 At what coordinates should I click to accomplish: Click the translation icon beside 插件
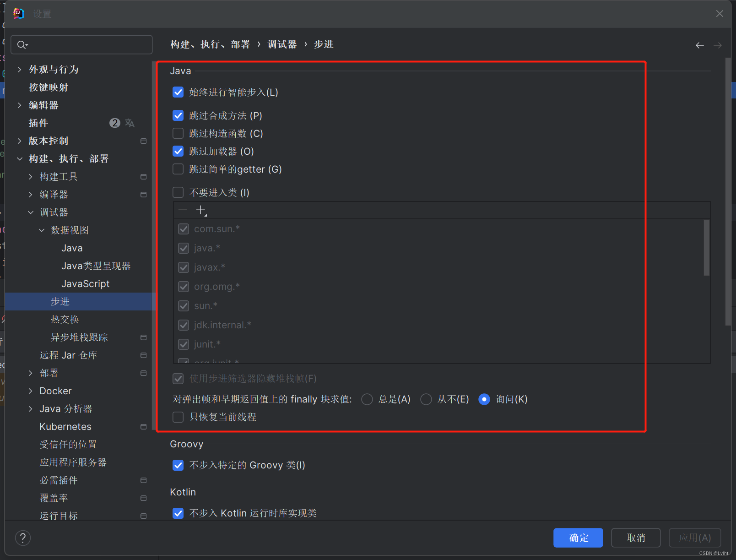[130, 123]
